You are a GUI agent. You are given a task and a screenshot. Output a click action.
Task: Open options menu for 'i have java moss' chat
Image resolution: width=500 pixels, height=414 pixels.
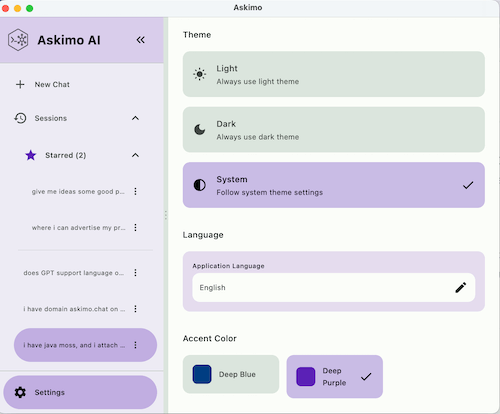click(135, 345)
